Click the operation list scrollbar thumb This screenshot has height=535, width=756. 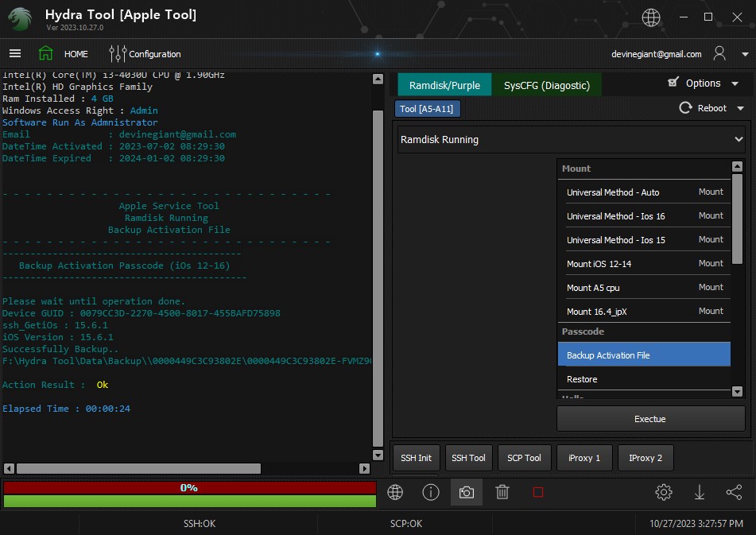coord(737,219)
